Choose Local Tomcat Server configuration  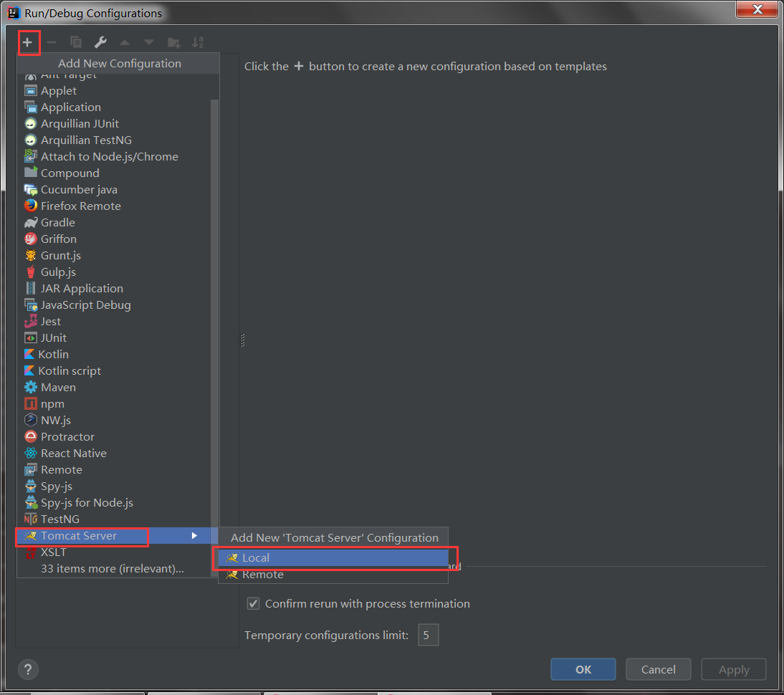tap(333, 558)
